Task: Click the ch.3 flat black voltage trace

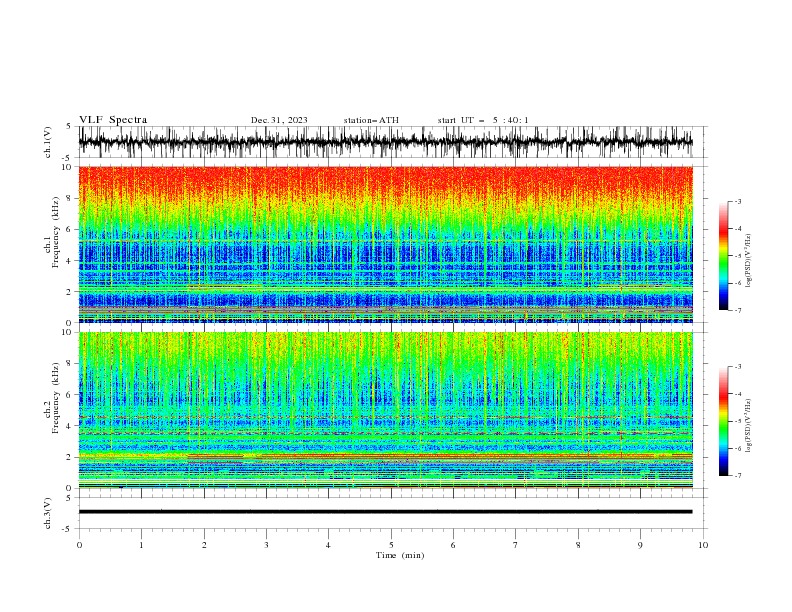Action: pos(385,512)
